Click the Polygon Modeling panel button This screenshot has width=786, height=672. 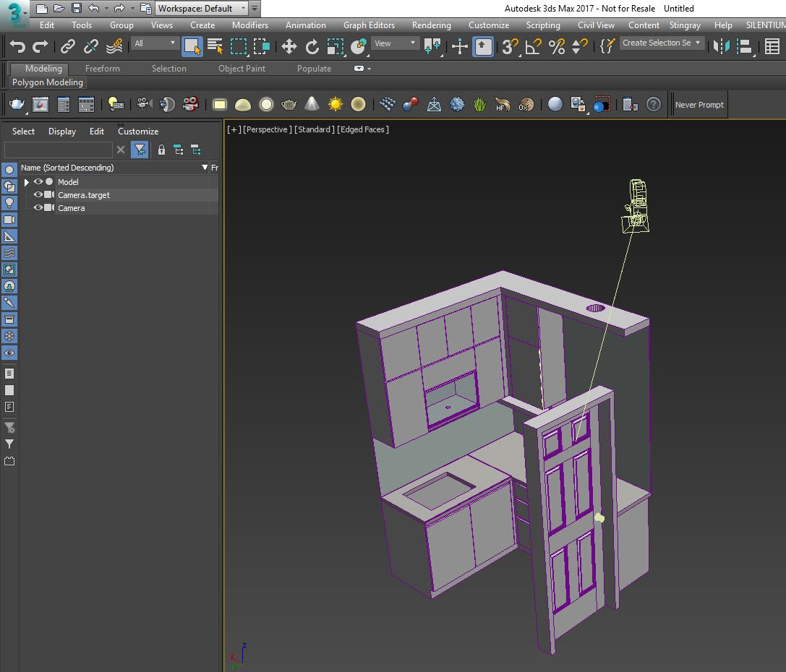48,82
